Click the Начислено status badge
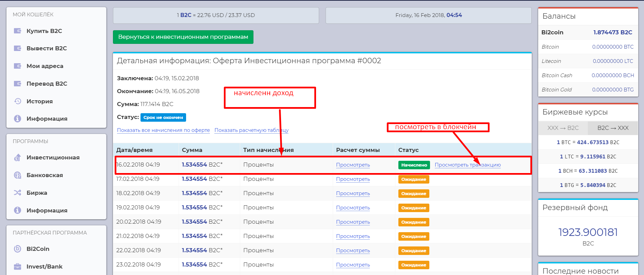The image size is (644, 275). (x=414, y=165)
